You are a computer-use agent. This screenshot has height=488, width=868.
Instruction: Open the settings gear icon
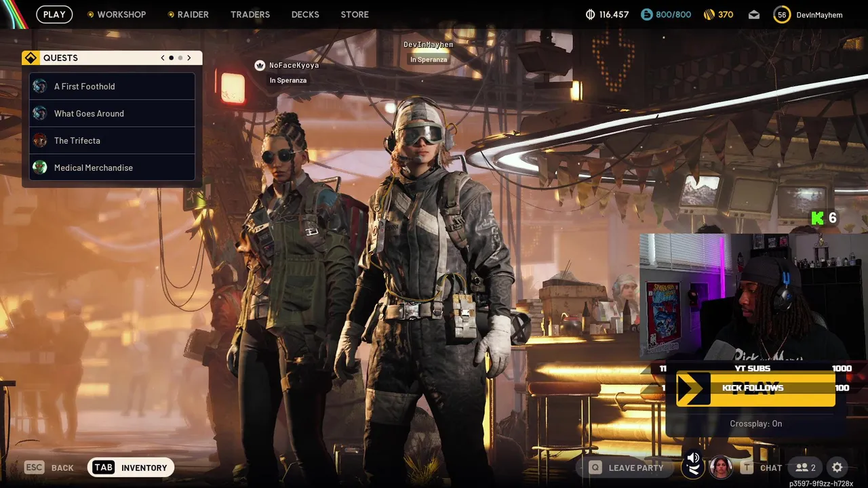(837, 467)
